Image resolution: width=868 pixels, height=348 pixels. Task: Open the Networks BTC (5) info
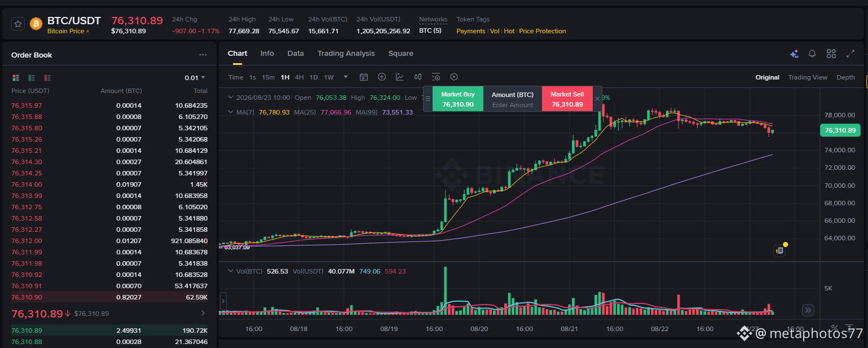(430, 31)
